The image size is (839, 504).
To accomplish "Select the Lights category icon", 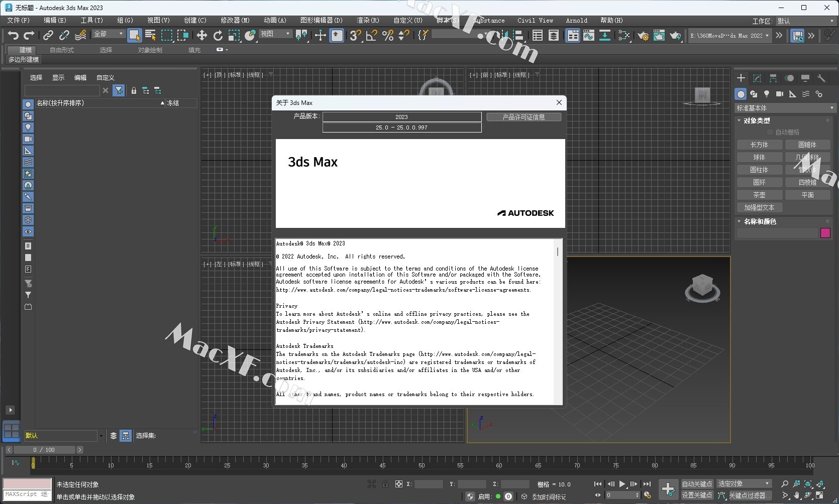I will coord(767,94).
